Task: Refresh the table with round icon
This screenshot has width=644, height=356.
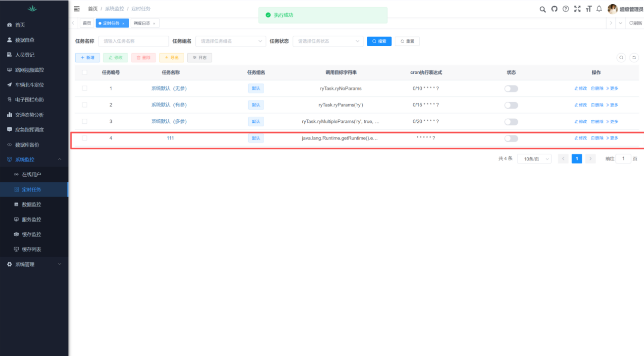Action: [x=634, y=58]
